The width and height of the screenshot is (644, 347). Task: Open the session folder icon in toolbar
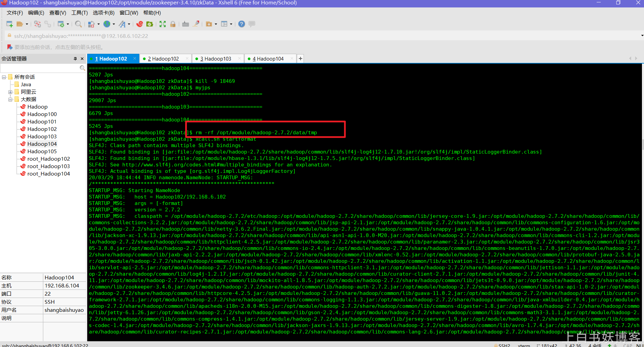pyautogui.click(x=20, y=24)
